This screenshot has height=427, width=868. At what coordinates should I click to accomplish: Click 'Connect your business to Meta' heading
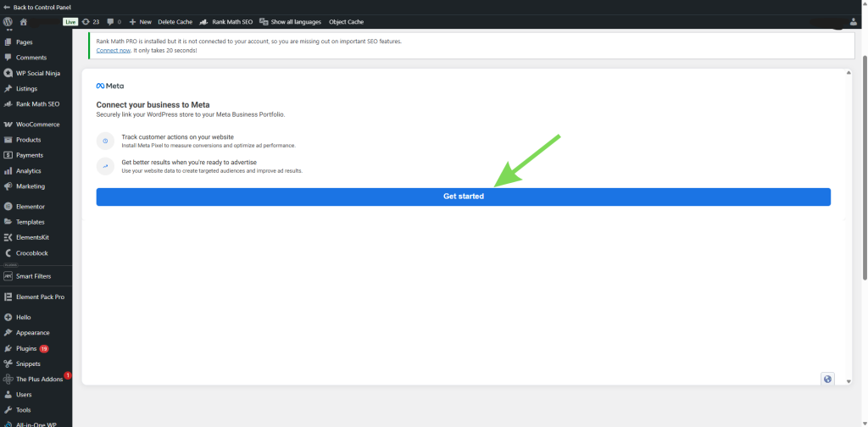153,104
